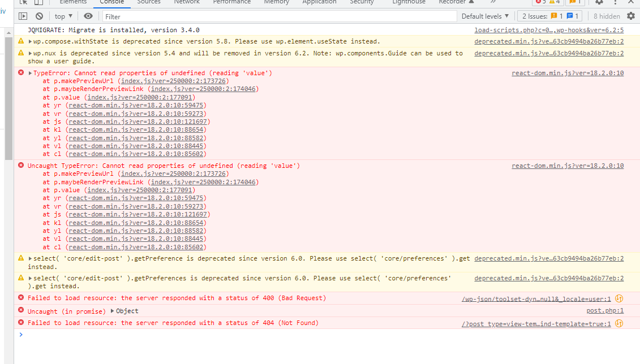Image resolution: width=640 pixels, height=364 pixels.
Task: Click the orange issues notification icon
Action: point(573,2)
